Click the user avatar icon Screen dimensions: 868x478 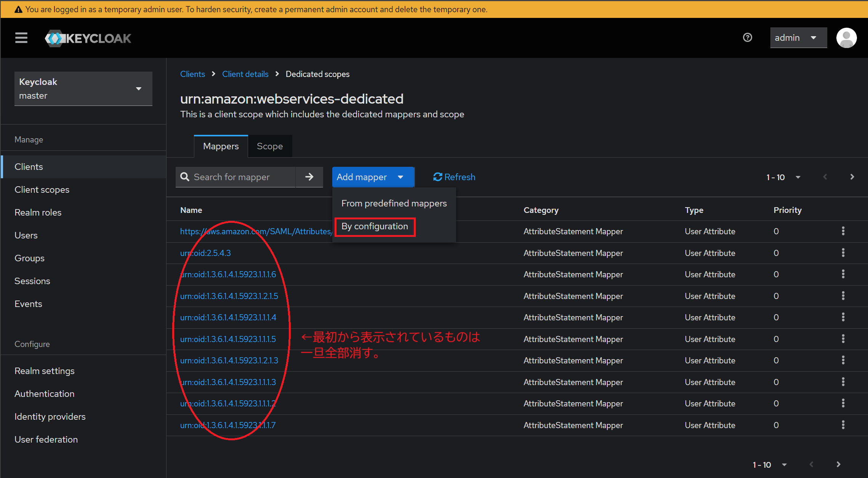[846, 38]
